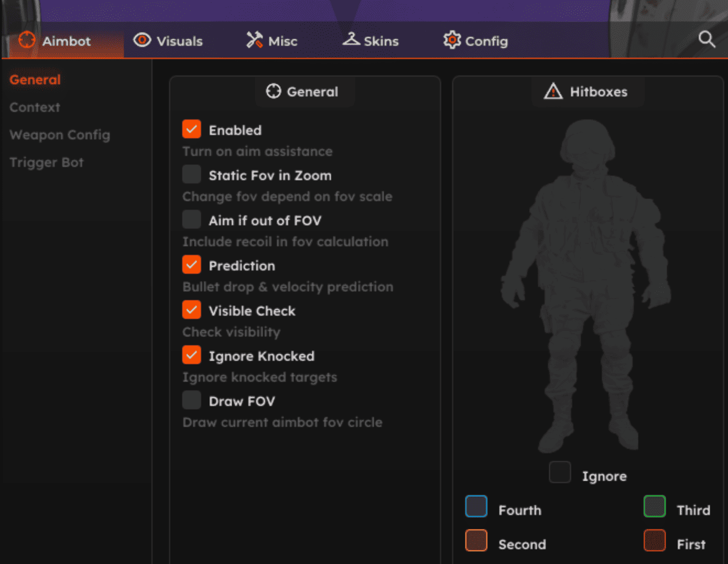
Task: Open the Visuals tab via its eye icon
Action: tap(142, 40)
